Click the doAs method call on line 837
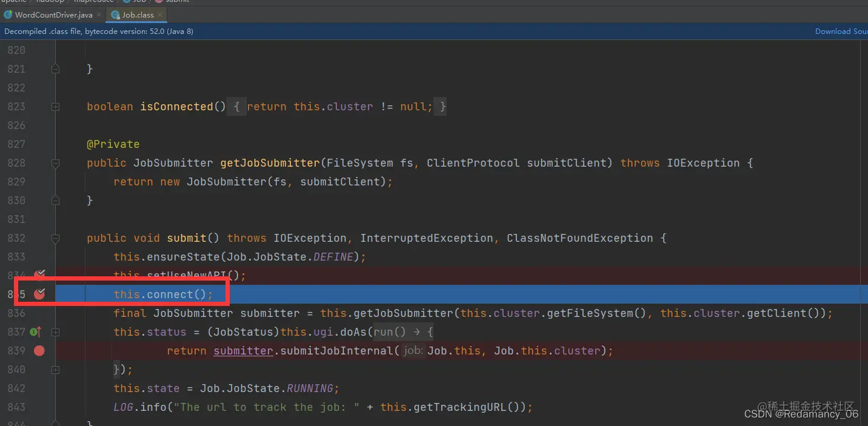The image size is (868, 426). pyautogui.click(x=354, y=332)
